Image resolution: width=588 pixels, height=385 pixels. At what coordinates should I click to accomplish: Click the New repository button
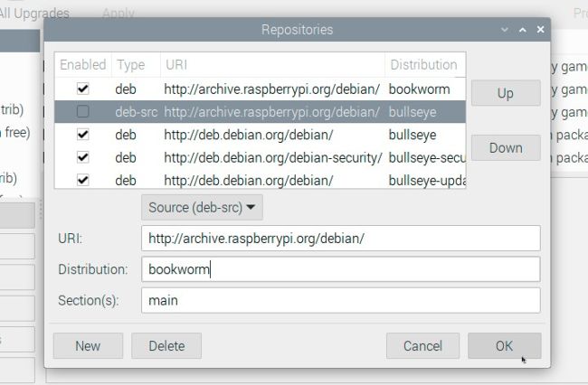(88, 345)
